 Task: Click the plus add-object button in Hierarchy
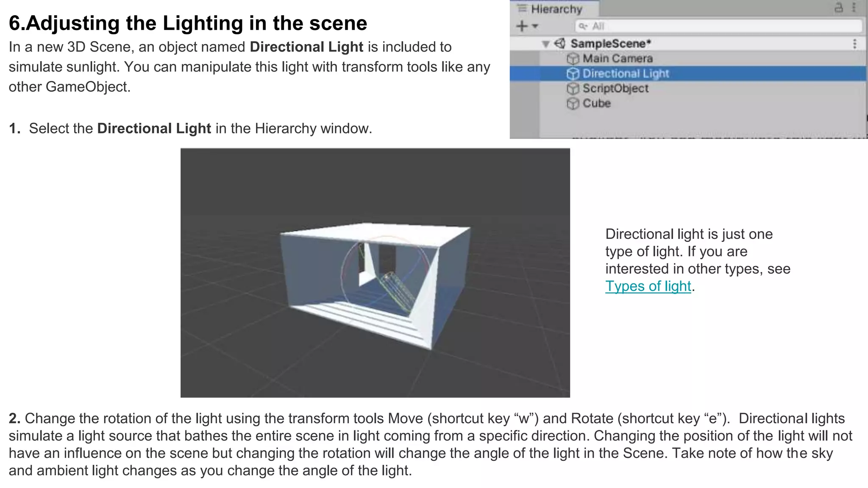pyautogui.click(x=522, y=26)
